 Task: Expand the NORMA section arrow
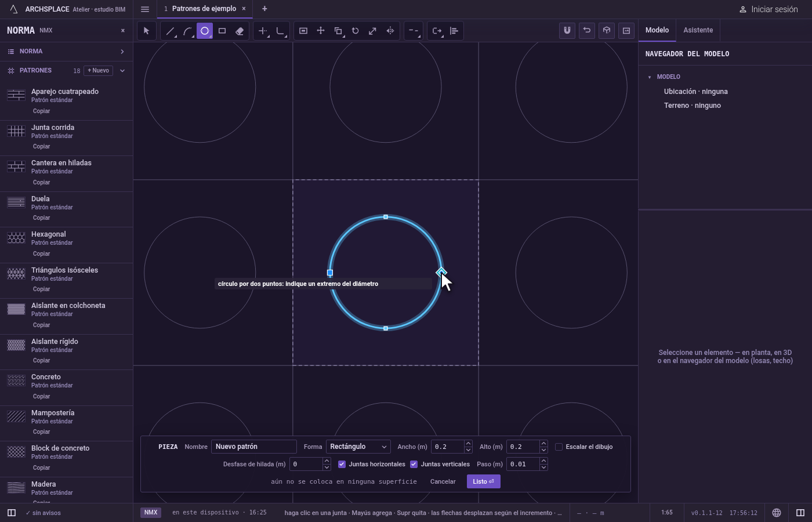click(x=122, y=52)
